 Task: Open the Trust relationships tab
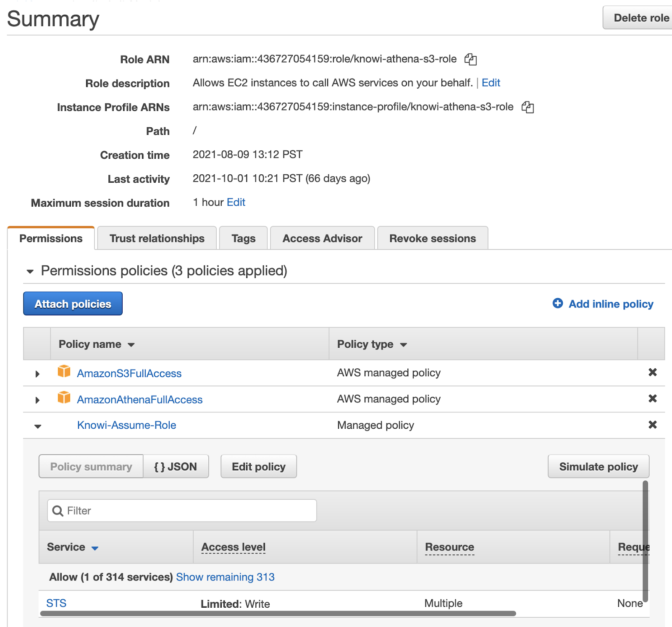(157, 239)
